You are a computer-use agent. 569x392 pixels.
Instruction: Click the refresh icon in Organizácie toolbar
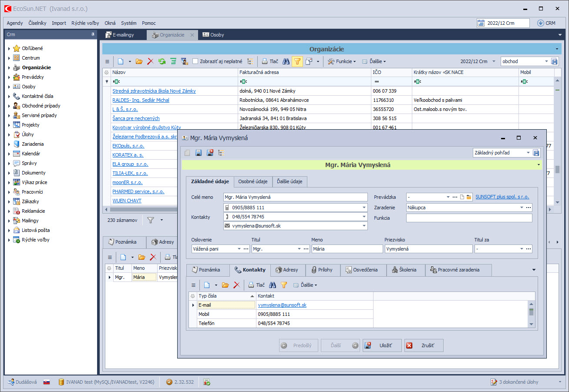162,61
